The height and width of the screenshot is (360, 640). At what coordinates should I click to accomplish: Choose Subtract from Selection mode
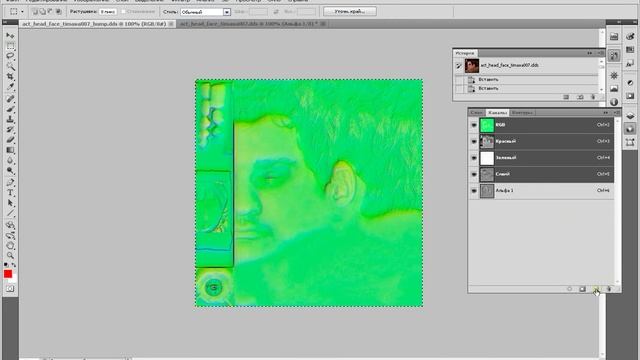(x=51, y=12)
